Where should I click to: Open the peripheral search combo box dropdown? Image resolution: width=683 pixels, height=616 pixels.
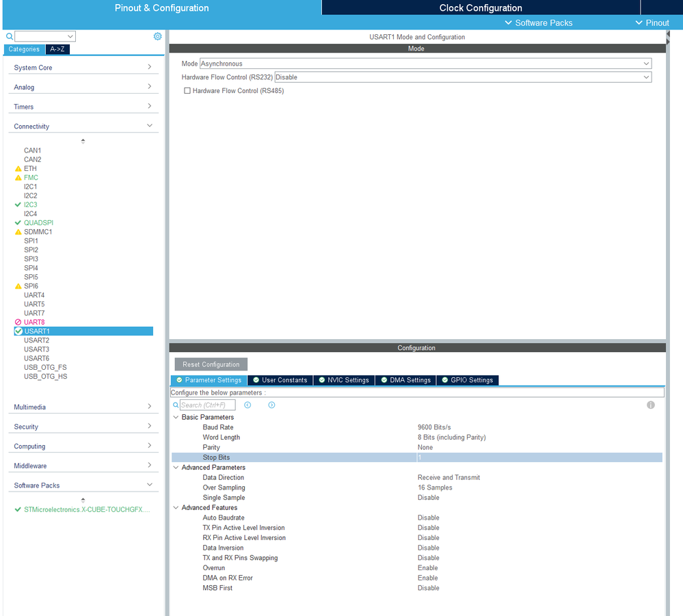coord(70,36)
